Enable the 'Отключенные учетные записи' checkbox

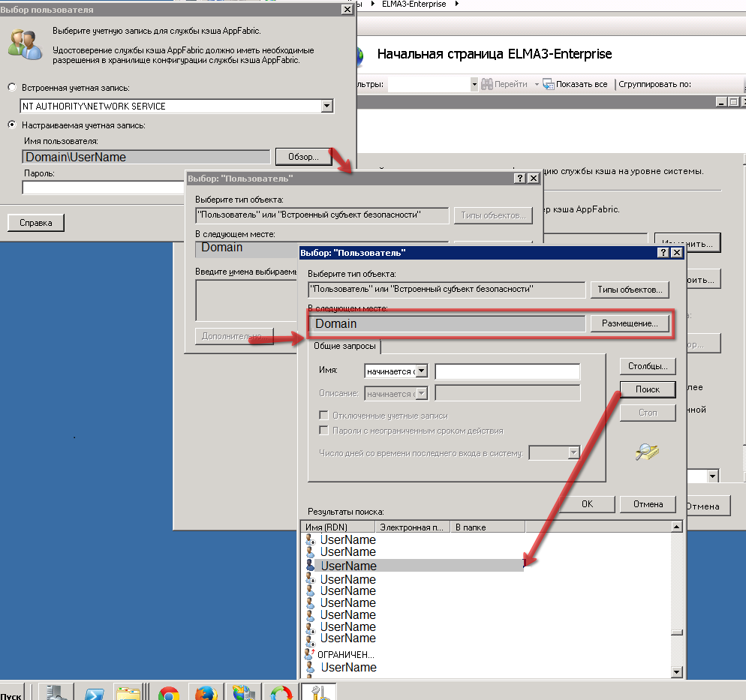(324, 416)
